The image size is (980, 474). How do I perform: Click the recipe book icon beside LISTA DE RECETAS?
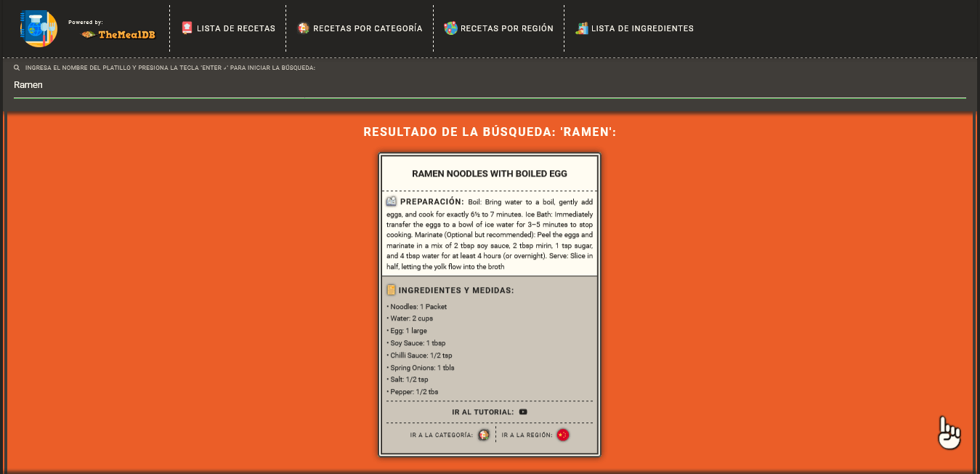(186, 28)
